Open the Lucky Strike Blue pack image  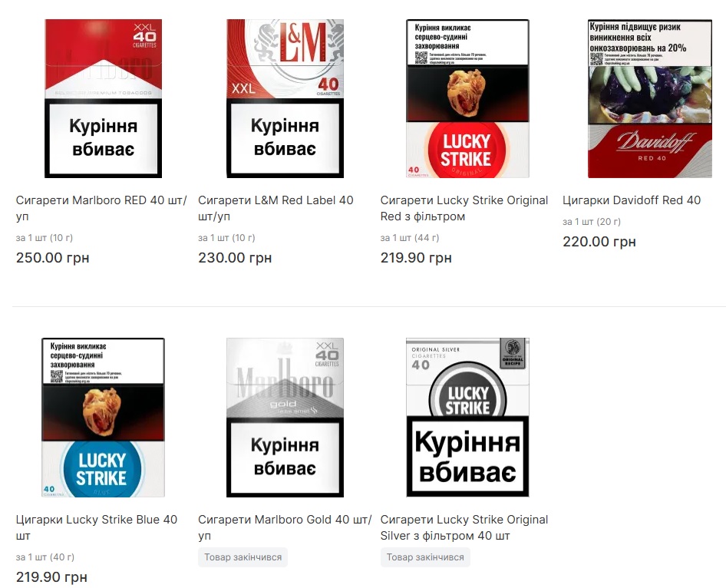pos(104,418)
